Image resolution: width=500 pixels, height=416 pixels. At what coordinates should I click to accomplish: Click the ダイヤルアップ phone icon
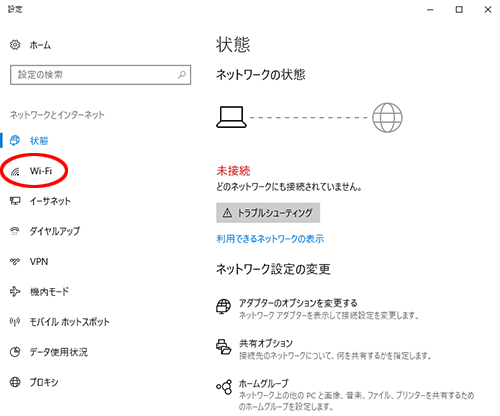pos(15,231)
